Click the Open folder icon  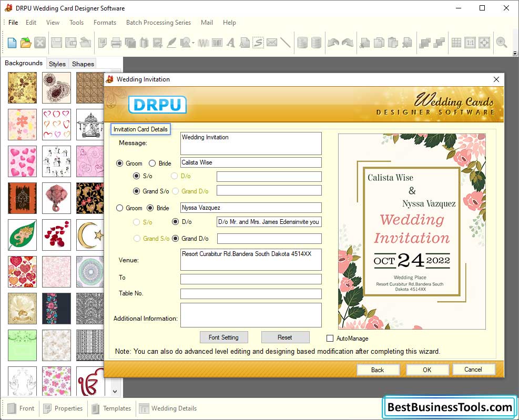[26, 43]
